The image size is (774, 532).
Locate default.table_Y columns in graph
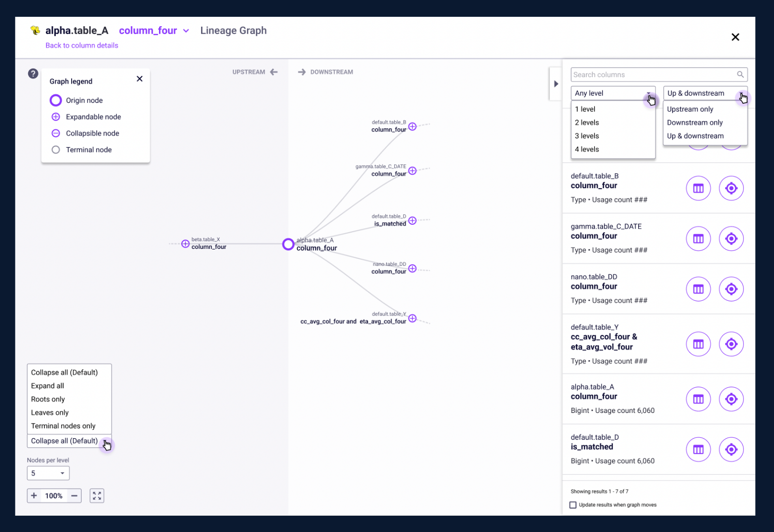pos(732,344)
